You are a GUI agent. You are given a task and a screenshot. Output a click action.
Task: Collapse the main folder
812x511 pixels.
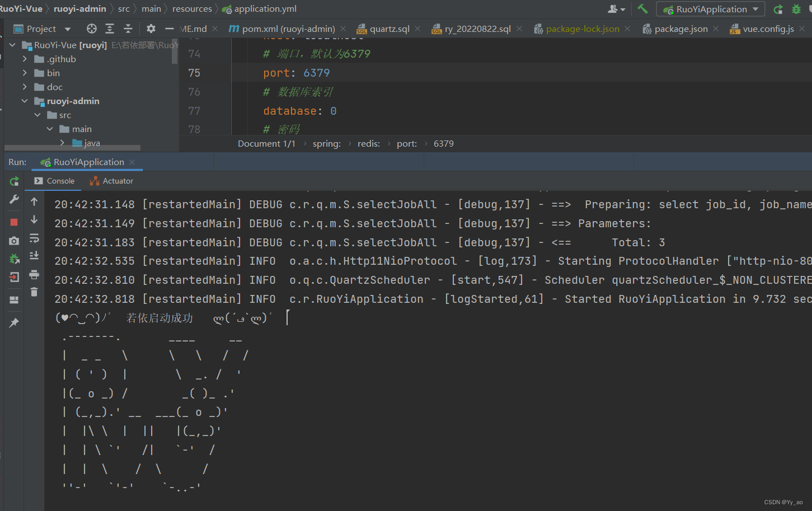click(50, 129)
